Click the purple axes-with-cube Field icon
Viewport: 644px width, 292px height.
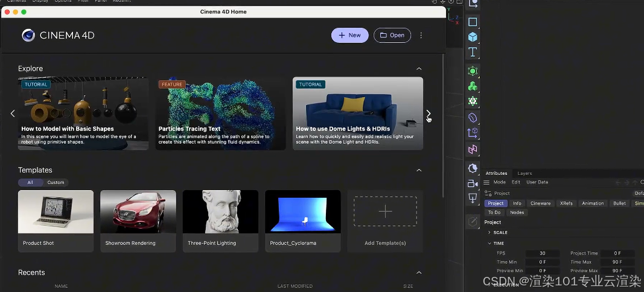pos(473,133)
